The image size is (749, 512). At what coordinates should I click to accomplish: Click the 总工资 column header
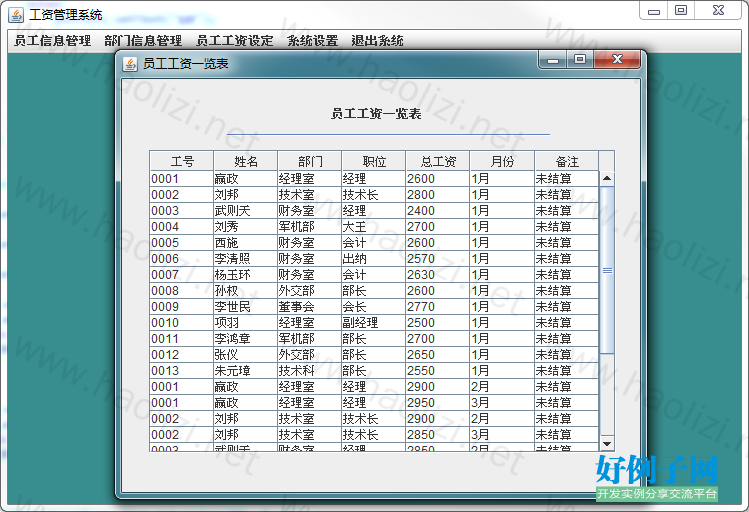point(437,161)
